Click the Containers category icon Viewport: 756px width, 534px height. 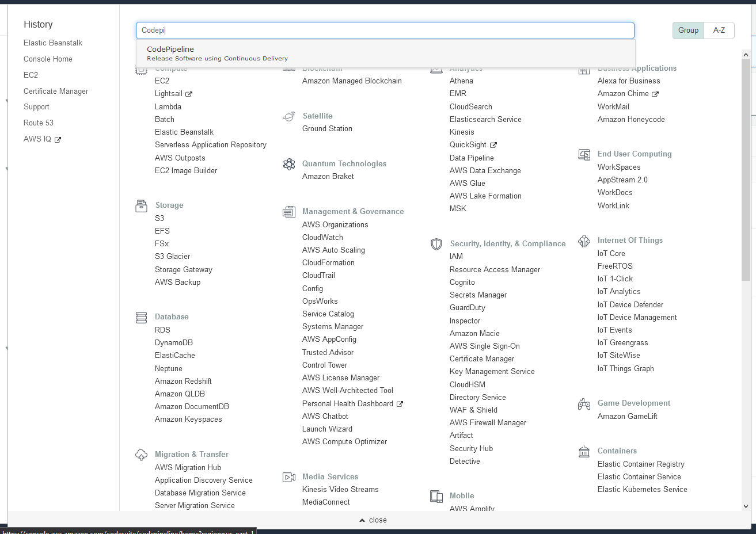click(x=584, y=451)
